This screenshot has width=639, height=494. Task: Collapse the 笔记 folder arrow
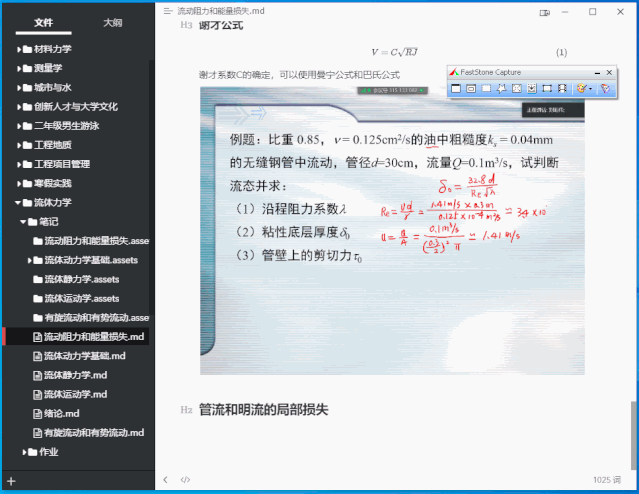[x=23, y=222]
